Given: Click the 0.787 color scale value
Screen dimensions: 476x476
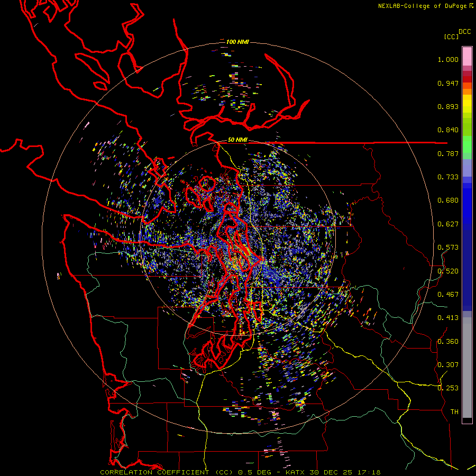Looking at the screenshot, I should coord(448,153).
